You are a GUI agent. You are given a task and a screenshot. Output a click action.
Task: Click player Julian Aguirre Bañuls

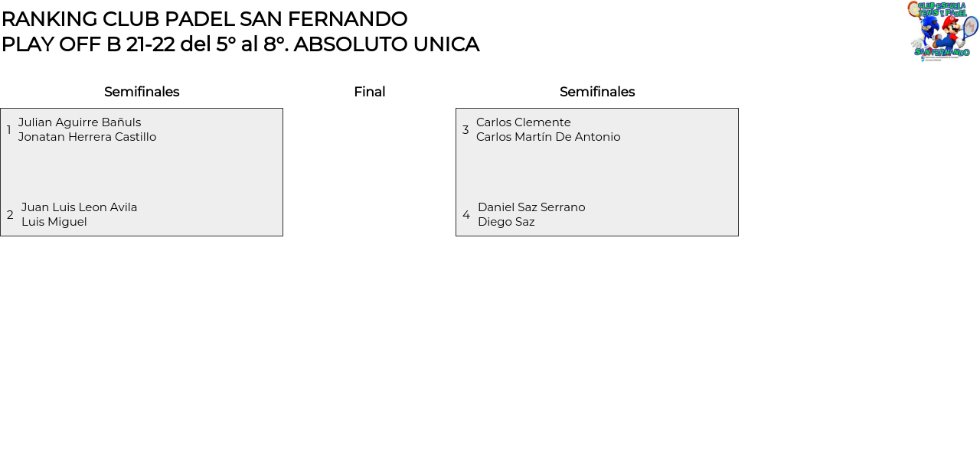(80, 122)
